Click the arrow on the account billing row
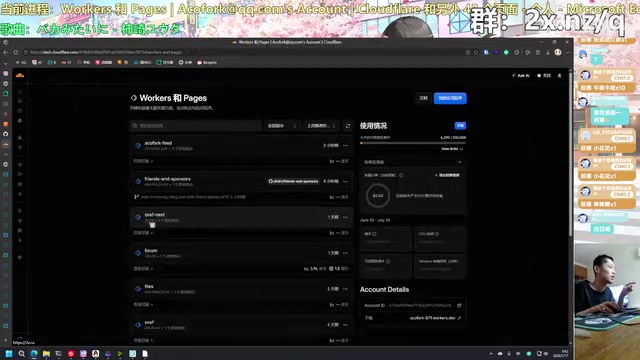The width and height of the screenshot is (640, 360). click(x=459, y=162)
